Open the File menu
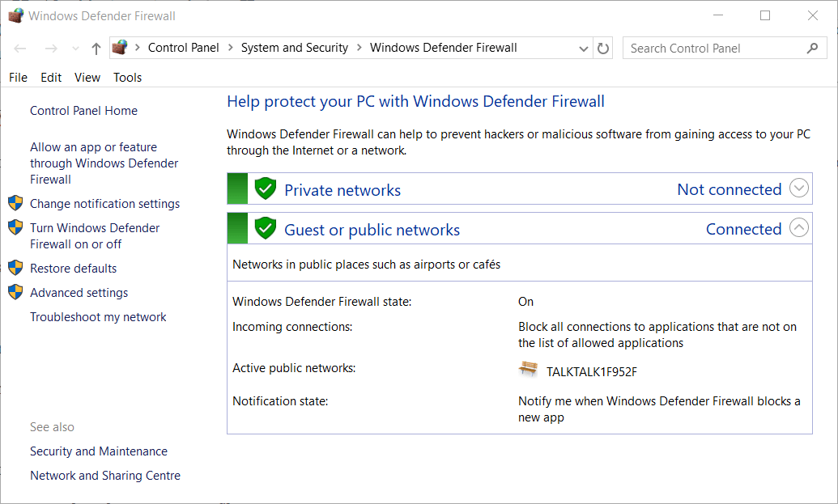The height and width of the screenshot is (504, 838). pos(18,78)
